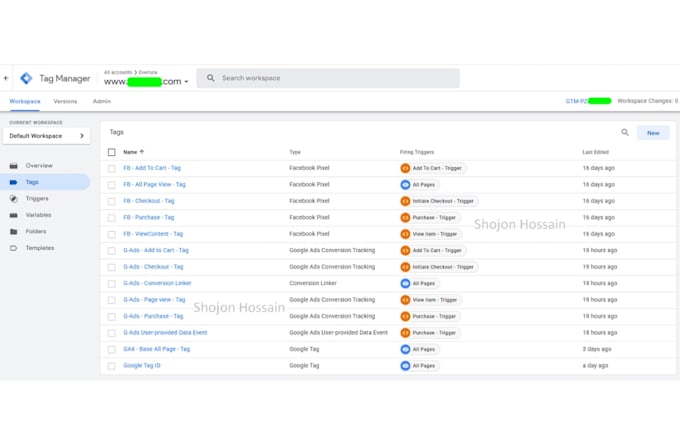This screenshot has height=445, width=680.
Task: Open the container selector dropdown arrow
Action: pyautogui.click(x=186, y=82)
